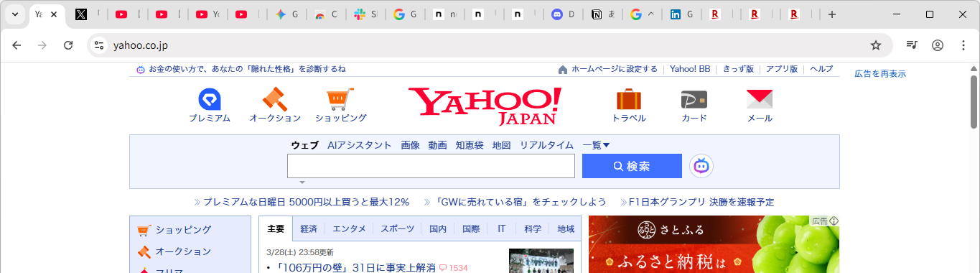The image size is (980, 273).
Task: Open the 「106万円の壁」 news headline
Action: click(x=356, y=268)
